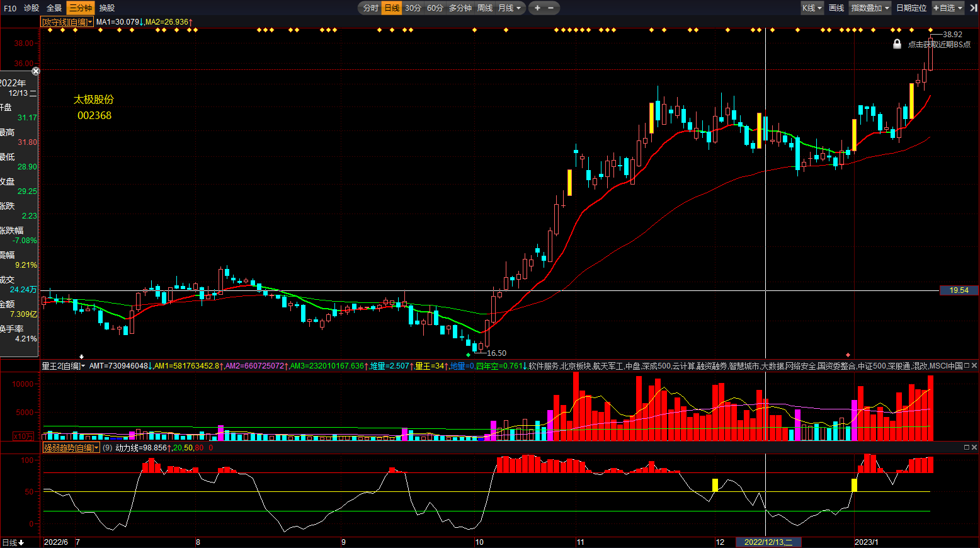Open the 指数叠加 dropdown
980x548 pixels.
(870, 8)
